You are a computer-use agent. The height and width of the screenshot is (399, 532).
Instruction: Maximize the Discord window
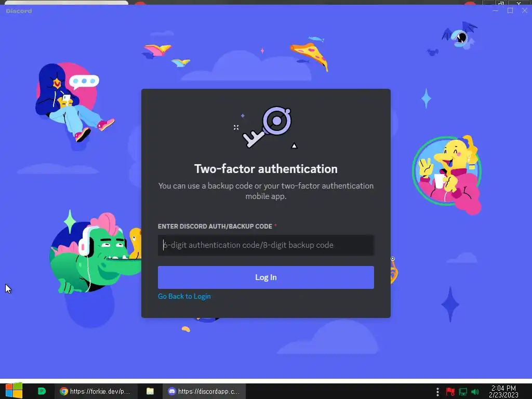[x=510, y=10]
